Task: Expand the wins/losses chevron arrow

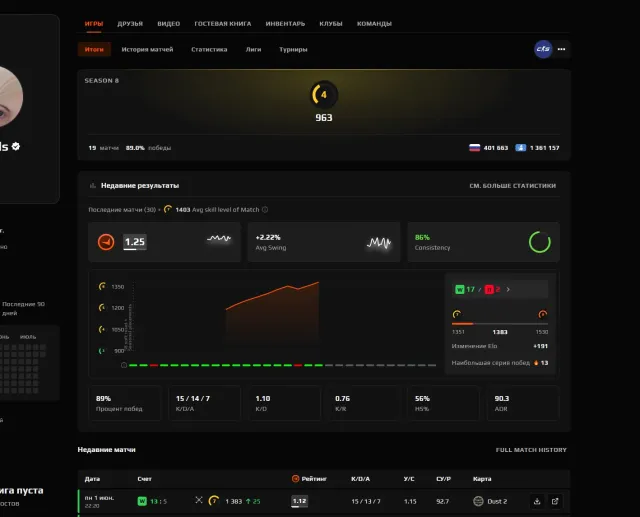Action: (508, 289)
